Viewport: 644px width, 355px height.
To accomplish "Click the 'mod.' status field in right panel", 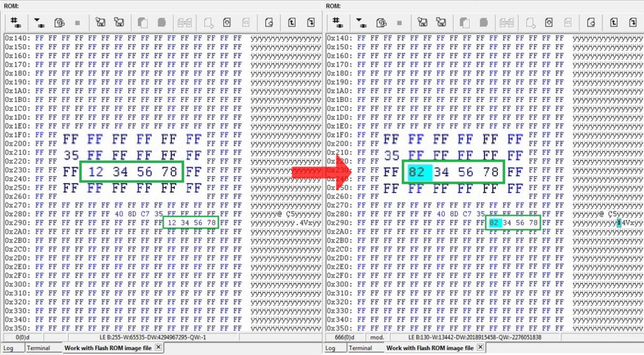I will point(377,337).
